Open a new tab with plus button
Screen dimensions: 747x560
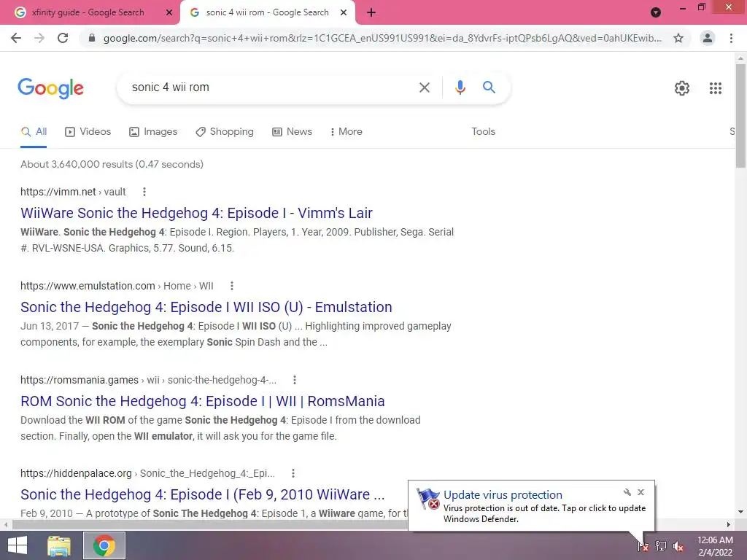tap(371, 12)
